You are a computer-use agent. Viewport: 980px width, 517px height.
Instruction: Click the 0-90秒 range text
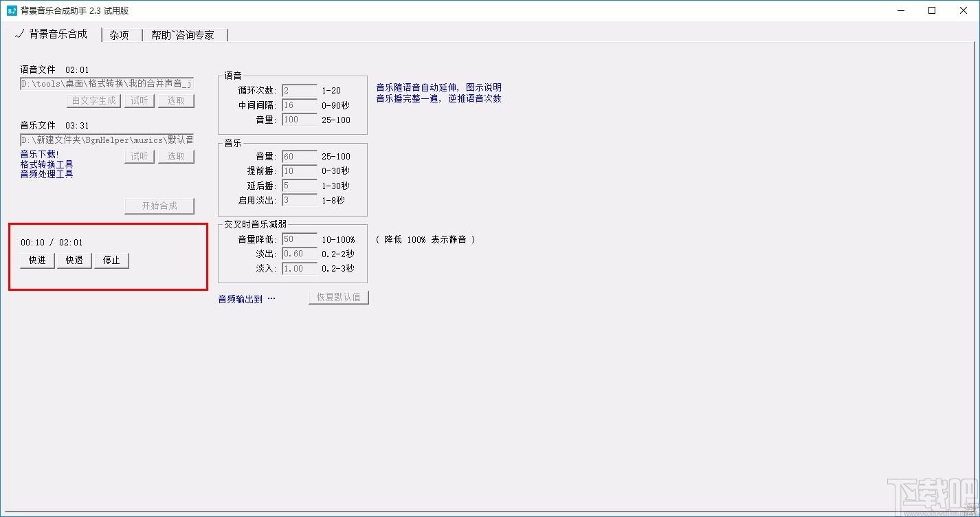coord(335,105)
